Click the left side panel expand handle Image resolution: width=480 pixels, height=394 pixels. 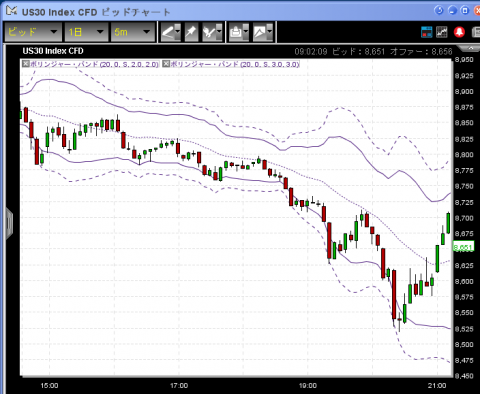click(x=9, y=223)
